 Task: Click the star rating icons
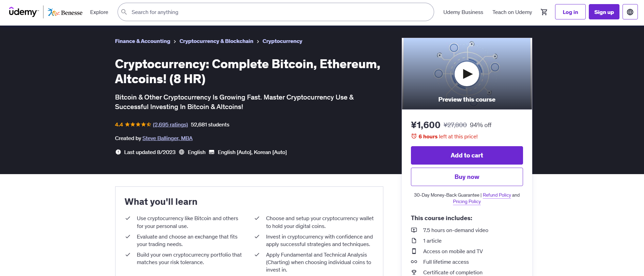coord(138,125)
